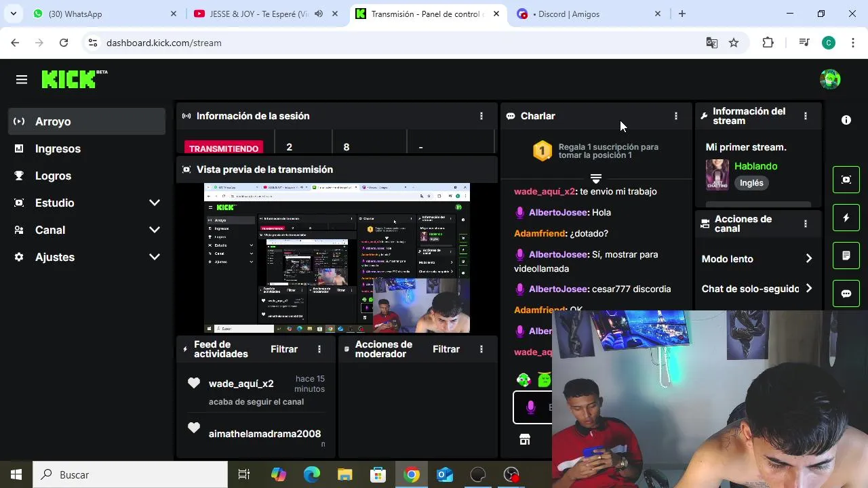Viewport: 868px width, 488px height.
Task: Click the green emote icon in chat
Action: click(x=544, y=380)
